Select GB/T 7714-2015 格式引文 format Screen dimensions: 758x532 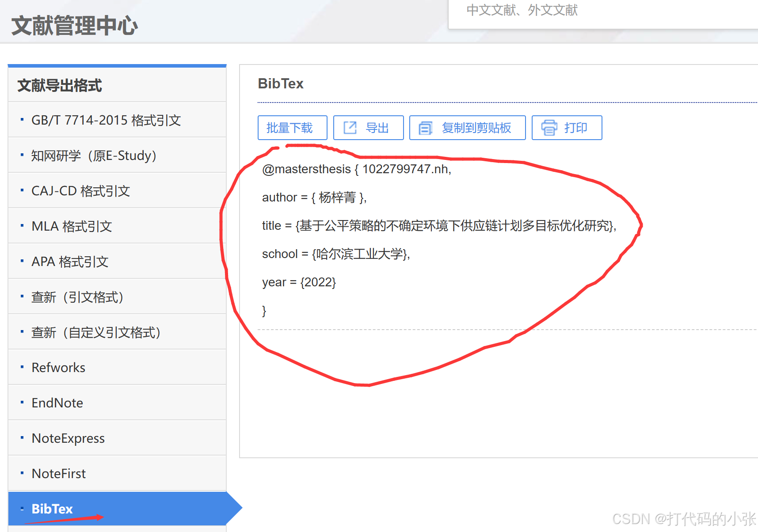(x=117, y=120)
